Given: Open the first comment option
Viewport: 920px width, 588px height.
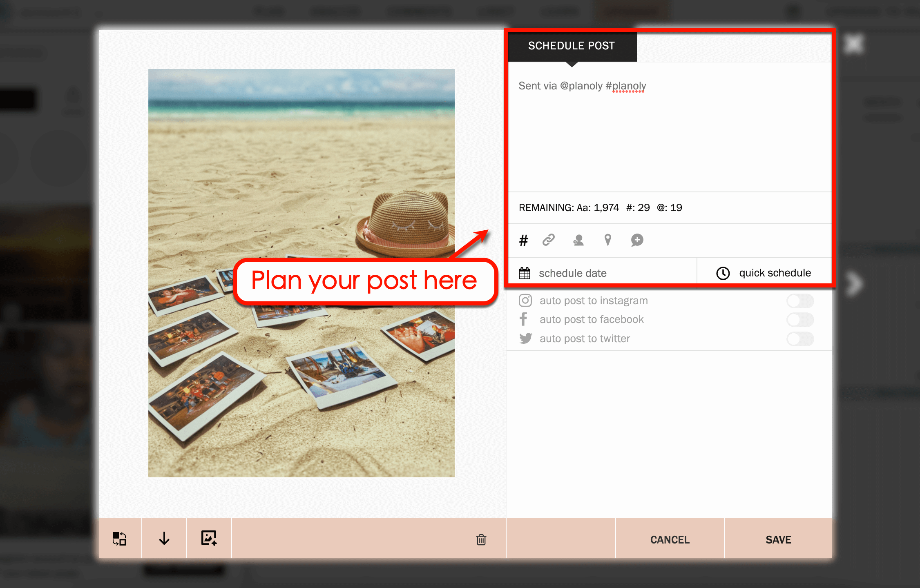Looking at the screenshot, I should (636, 241).
